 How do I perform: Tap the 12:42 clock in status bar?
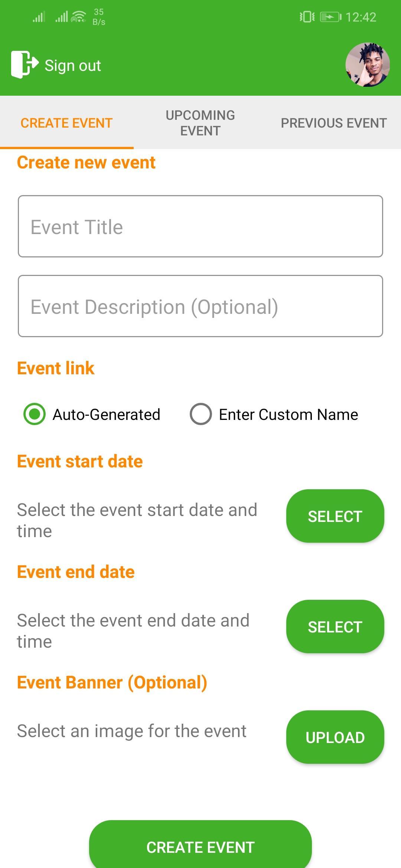pos(361,17)
